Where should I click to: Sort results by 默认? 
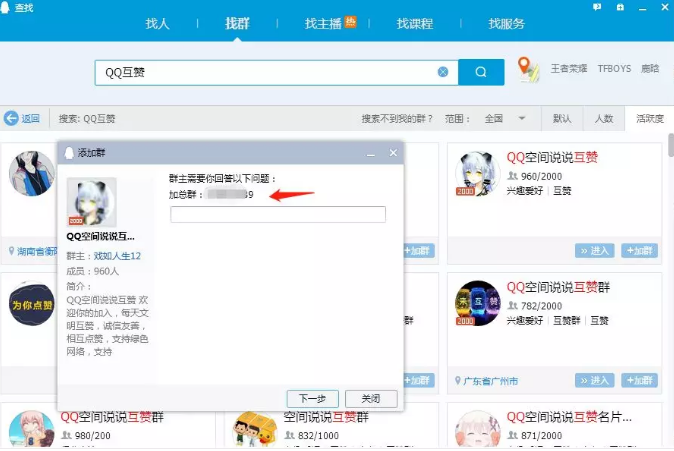pyautogui.click(x=562, y=118)
